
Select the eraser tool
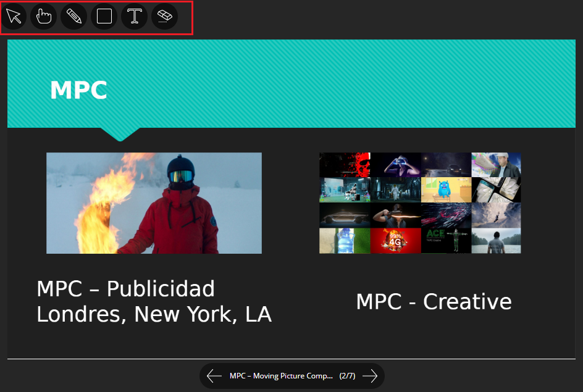pyautogui.click(x=164, y=16)
